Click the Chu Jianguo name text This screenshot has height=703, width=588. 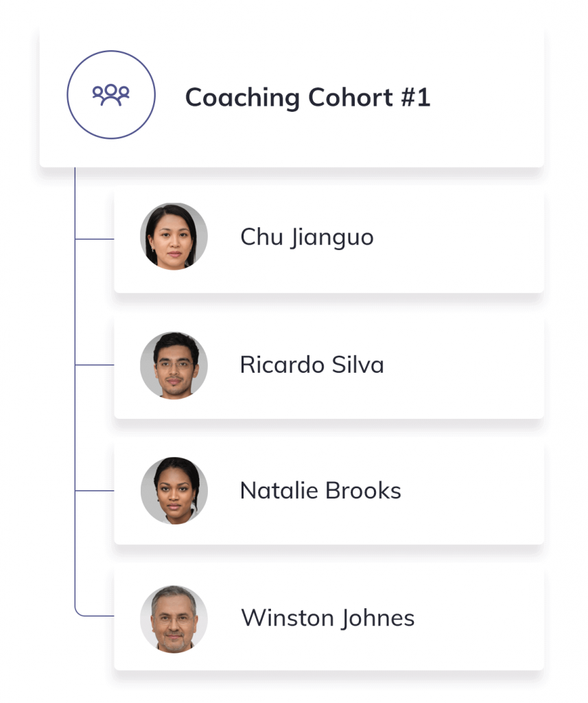click(x=307, y=238)
